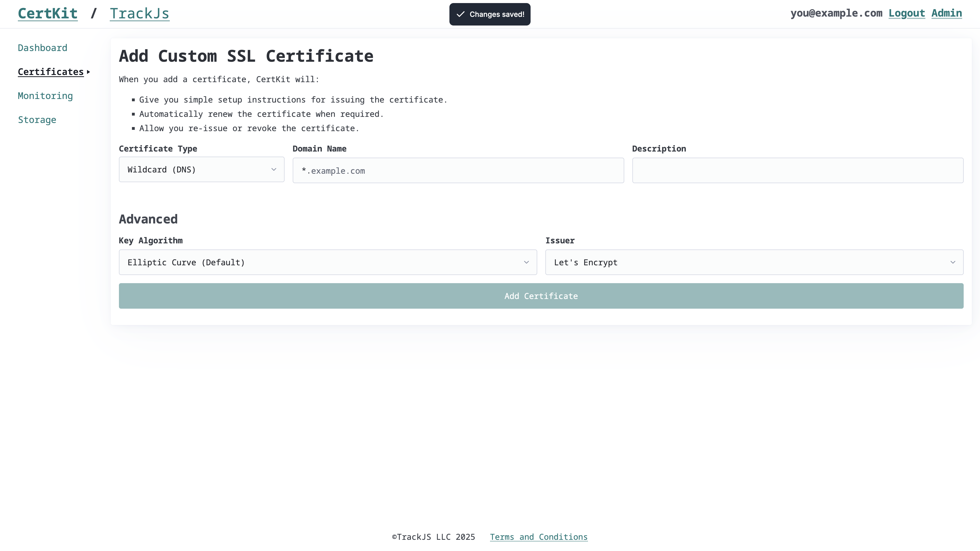Click the Key Algorithm chevron icon
Viewport: 980px width, 551px height.
pos(526,262)
